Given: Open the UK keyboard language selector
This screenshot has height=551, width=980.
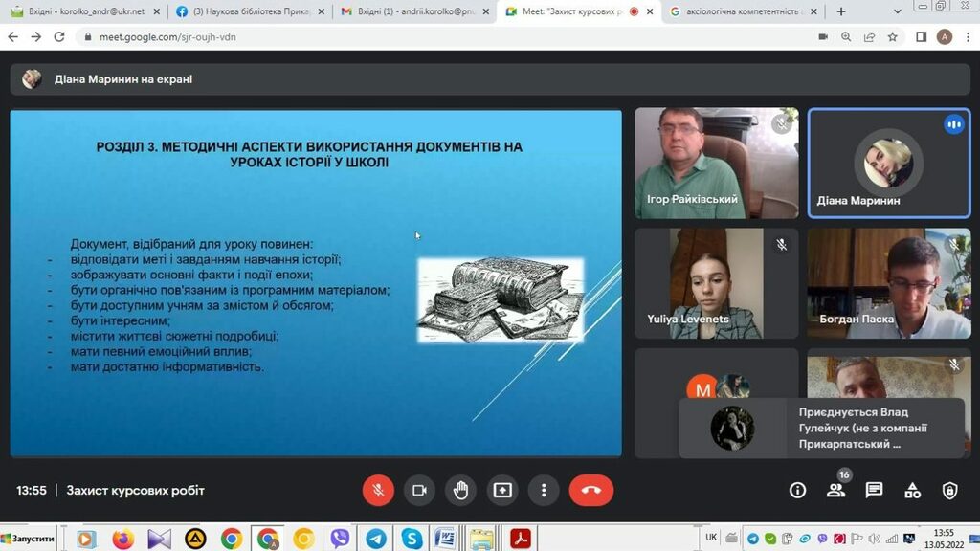Looking at the screenshot, I should pyautogui.click(x=711, y=538).
